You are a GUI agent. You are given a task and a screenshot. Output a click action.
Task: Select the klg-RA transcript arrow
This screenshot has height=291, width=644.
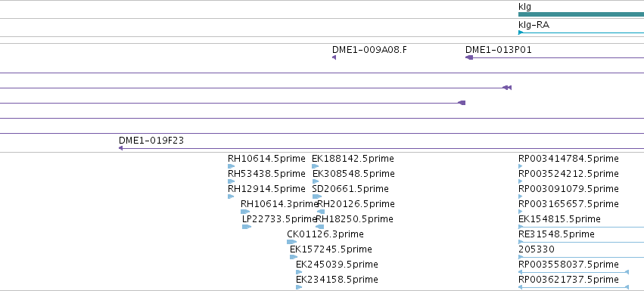pos(581,33)
